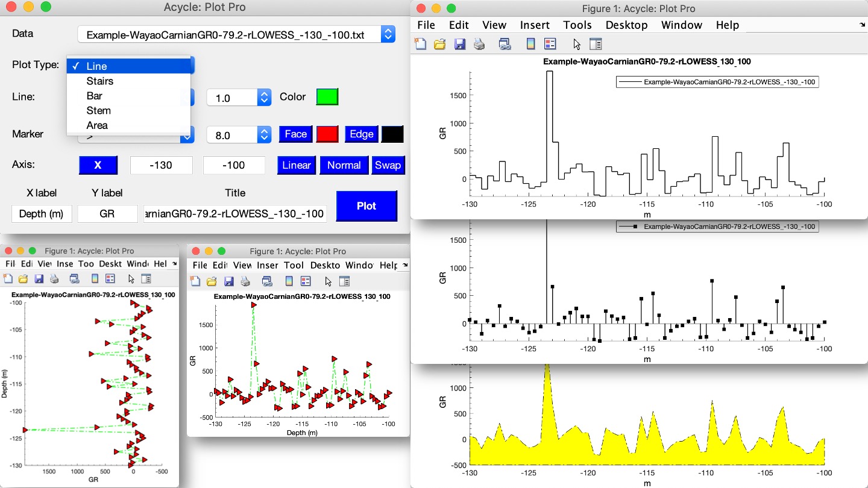Open Property Inspector in stairs plot window

pos(596,44)
